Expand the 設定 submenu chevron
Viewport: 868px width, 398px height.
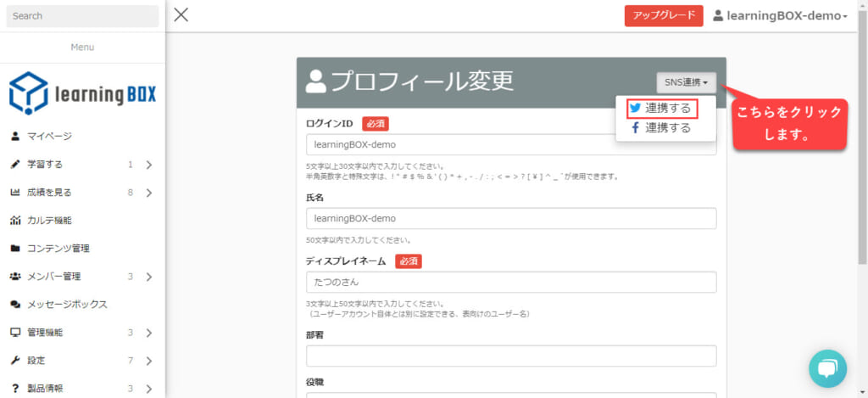148,361
